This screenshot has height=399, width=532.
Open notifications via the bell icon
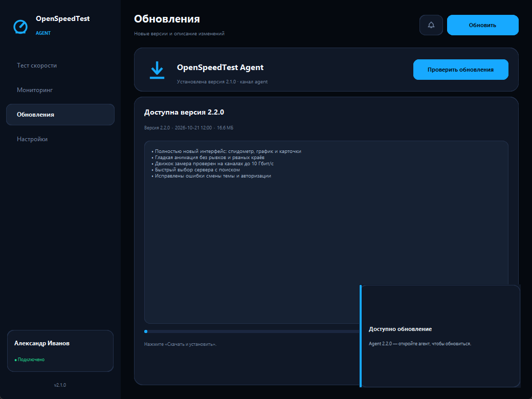[x=431, y=25]
